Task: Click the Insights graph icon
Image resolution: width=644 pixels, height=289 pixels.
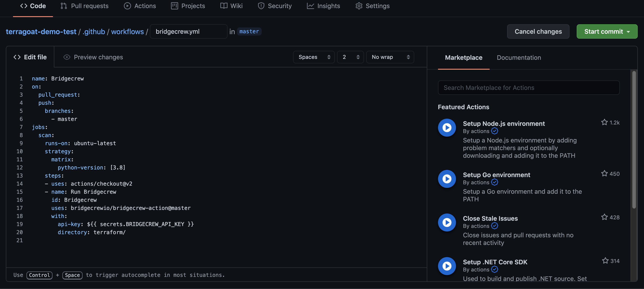Action: click(311, 6)
